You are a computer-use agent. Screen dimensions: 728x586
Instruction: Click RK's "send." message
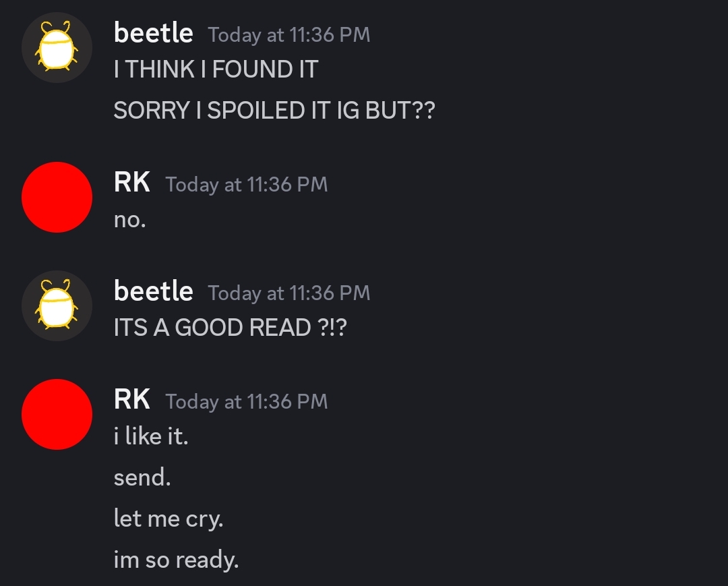142,477
